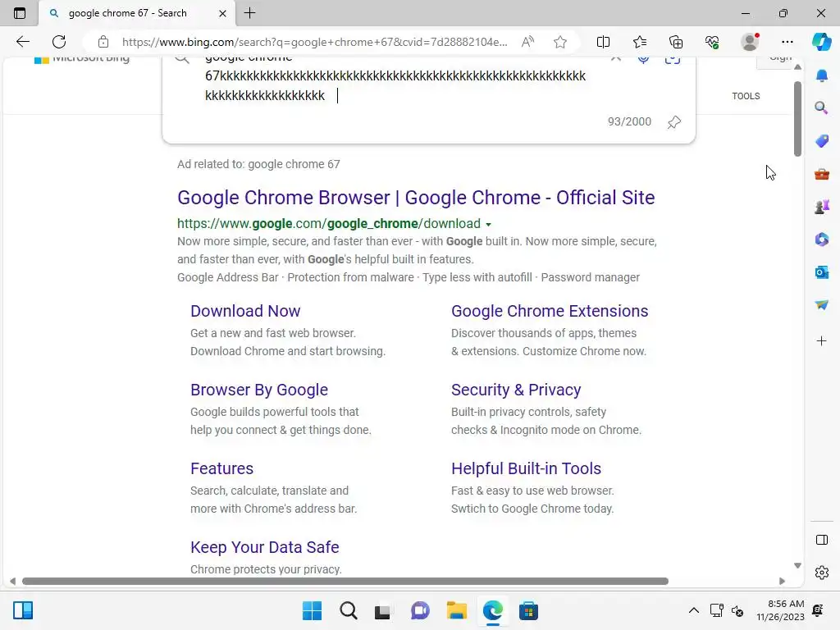840x630 pixels.
Task: Start voice search microphone in Bing
Action: pyautogui.click(x=643, y=58)
